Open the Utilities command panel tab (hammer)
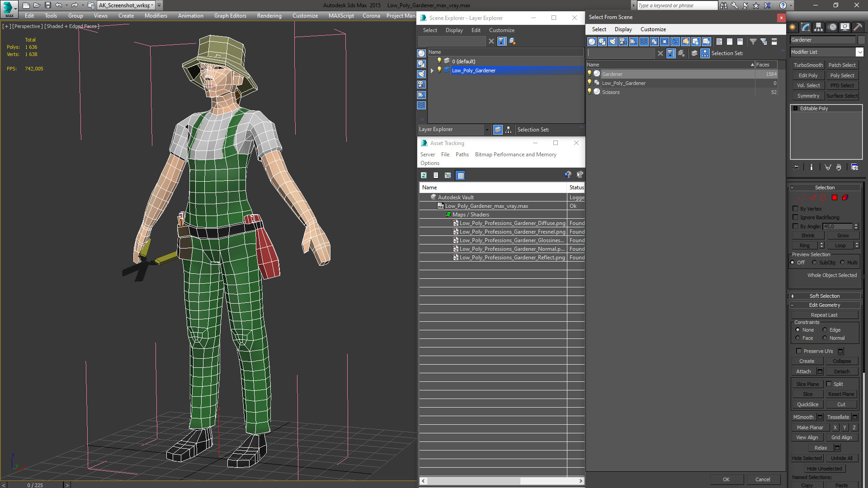 click(x=858, y=27)
